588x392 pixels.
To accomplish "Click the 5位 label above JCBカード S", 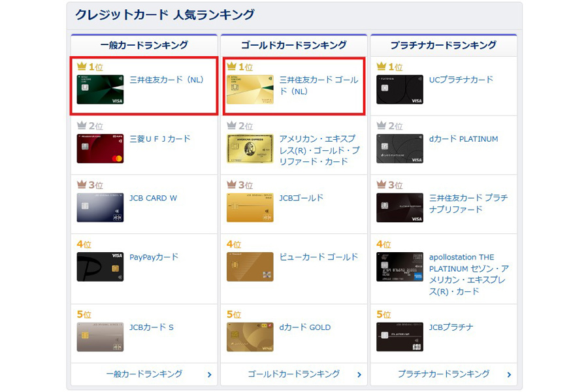I will [84, 315].
